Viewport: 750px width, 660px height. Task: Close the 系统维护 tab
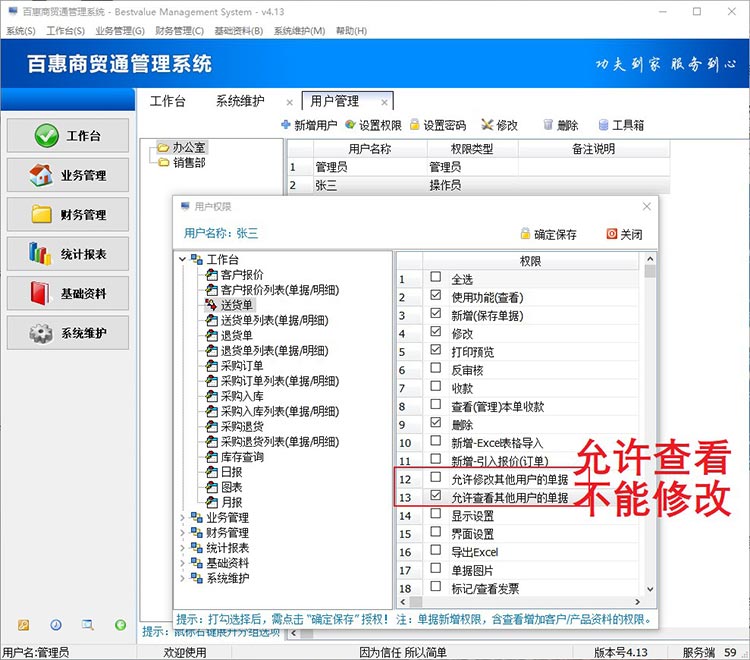coord(289,102)
